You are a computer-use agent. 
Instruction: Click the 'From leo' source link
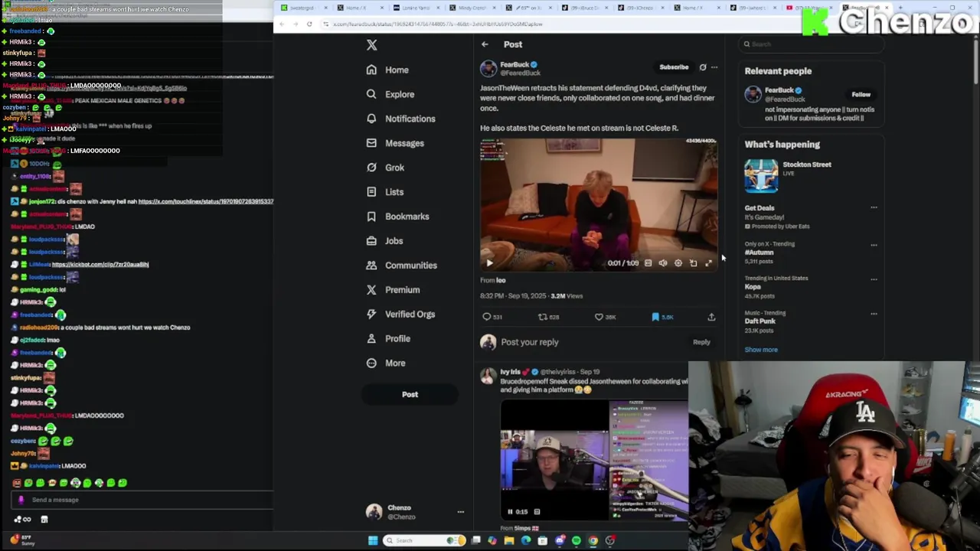[x=493, y=280]
